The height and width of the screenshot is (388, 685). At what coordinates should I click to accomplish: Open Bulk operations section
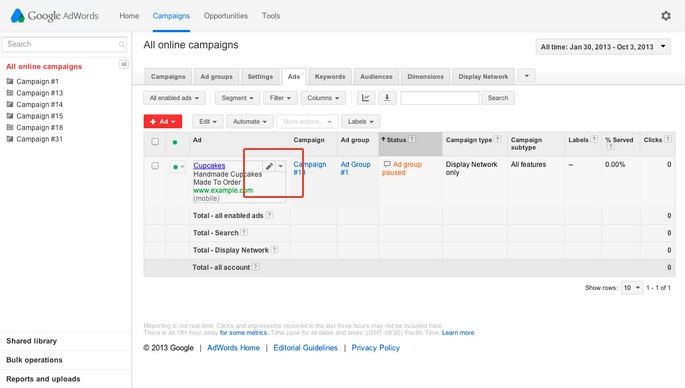34,360
